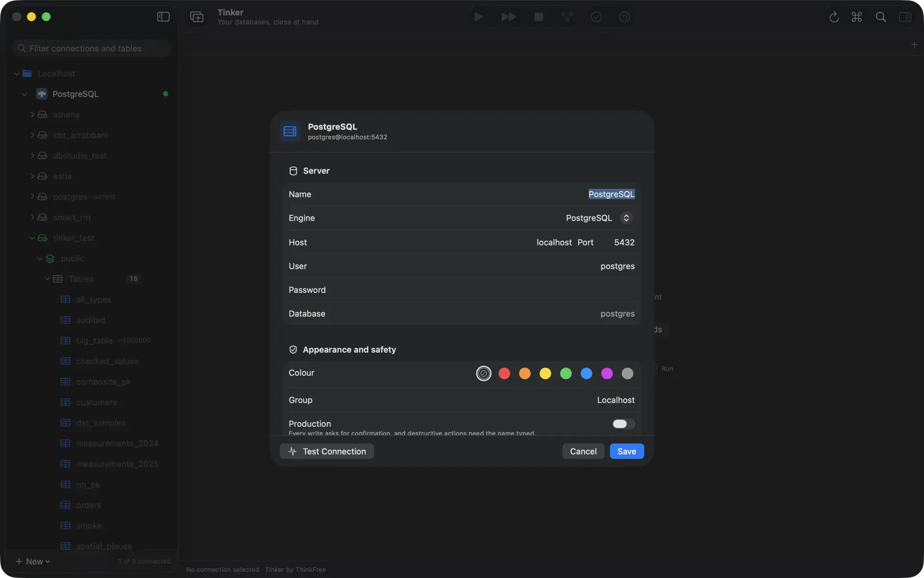Pick the orange colour swatch
924x578 pixels.
coord(525,373)
